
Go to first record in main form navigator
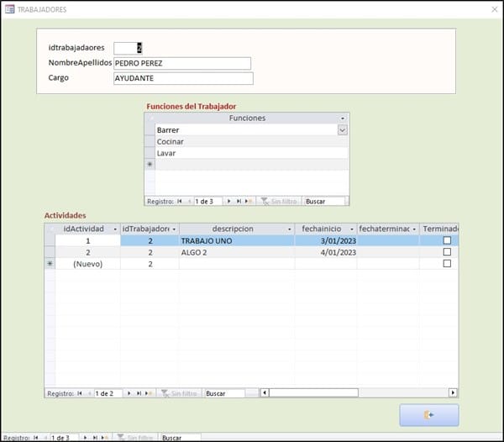point(36,438)
